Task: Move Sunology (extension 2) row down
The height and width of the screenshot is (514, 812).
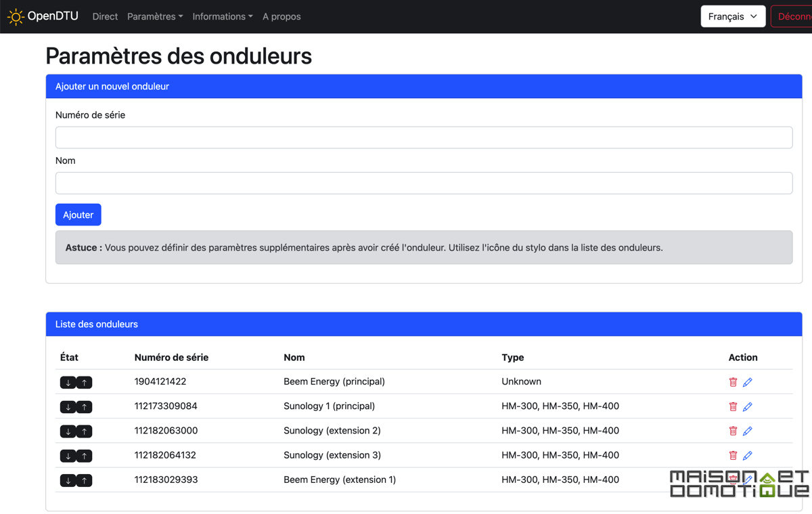Action: [68, 431]
